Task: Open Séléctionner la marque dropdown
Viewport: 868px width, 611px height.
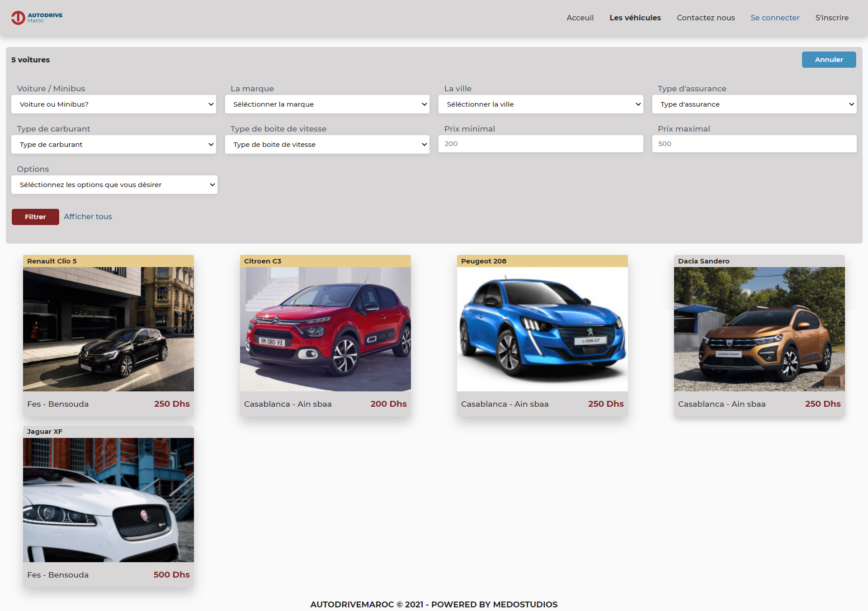Action: (327, 104)
